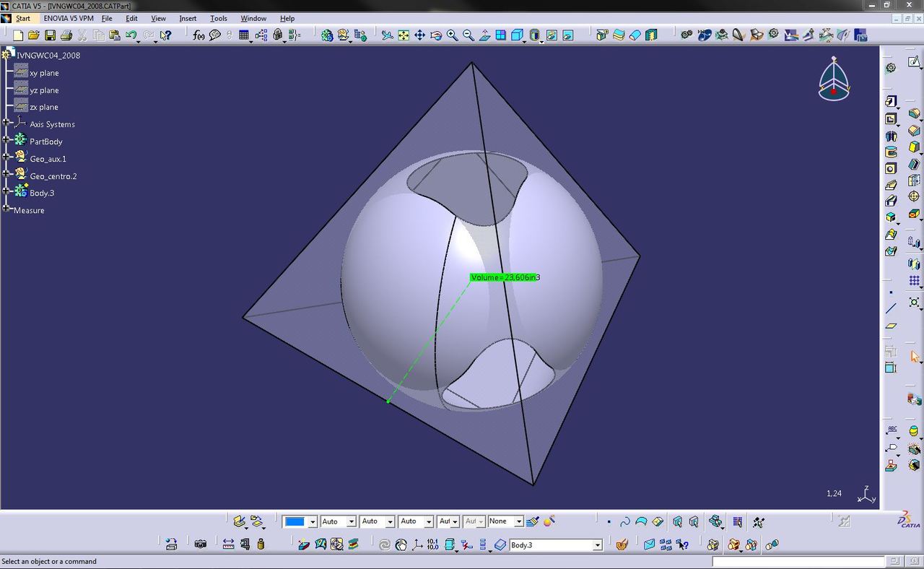Click the What's This help pointer icon
Screen dimensions: 924x569
(x=165, y=35)
